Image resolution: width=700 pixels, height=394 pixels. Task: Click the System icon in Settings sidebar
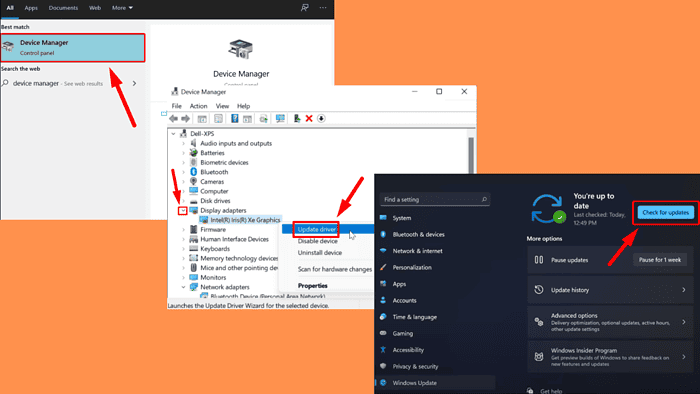click(383, 218)
